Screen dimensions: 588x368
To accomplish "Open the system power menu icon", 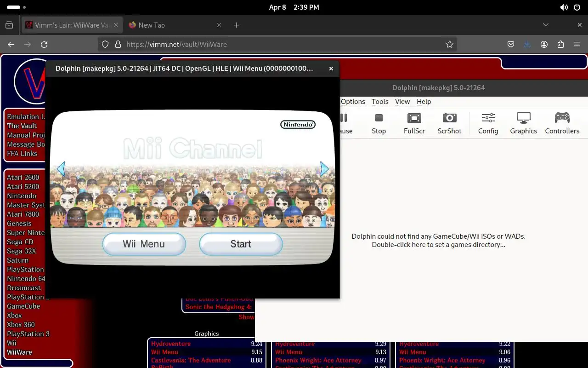I will (577, 7).
